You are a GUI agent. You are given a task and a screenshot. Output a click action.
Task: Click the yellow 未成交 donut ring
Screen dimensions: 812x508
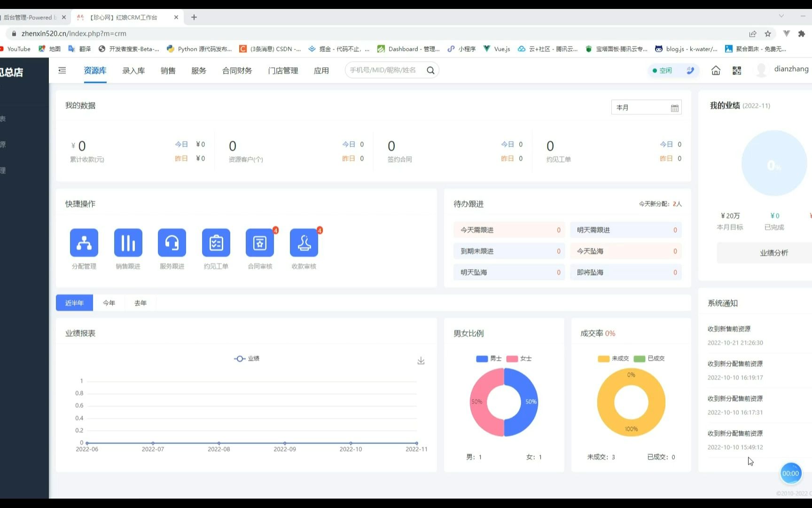[605, 402]
